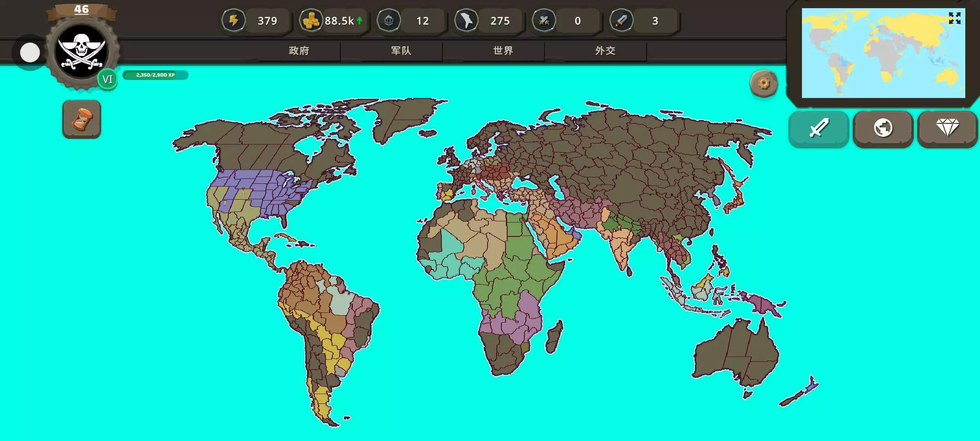Image resolution: width=980 pixels, height=441 pixels.
Task: Open the 世界 world tab
Action: coord(503,51)
